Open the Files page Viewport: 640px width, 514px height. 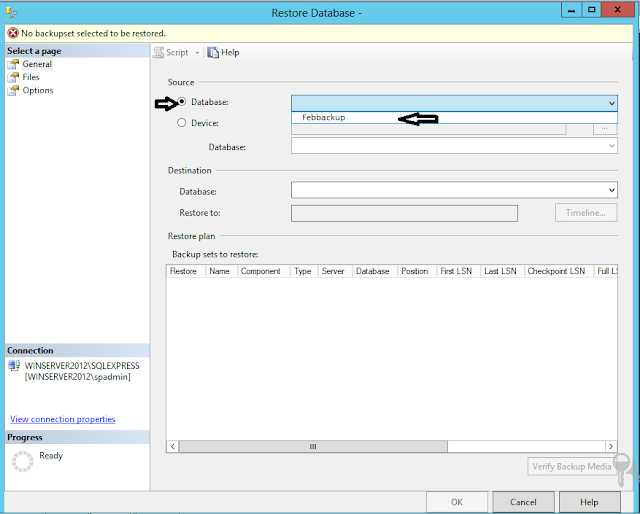coord(31,77)
